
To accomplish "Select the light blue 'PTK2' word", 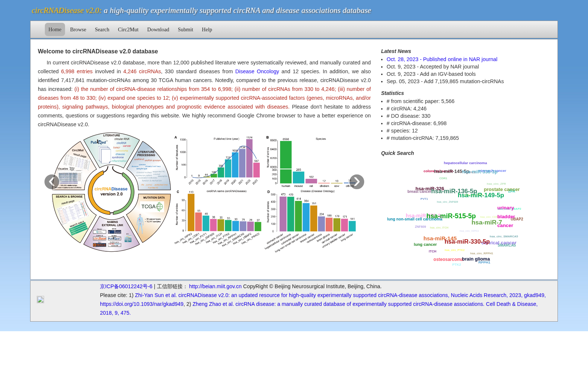I will coord(456,265).
